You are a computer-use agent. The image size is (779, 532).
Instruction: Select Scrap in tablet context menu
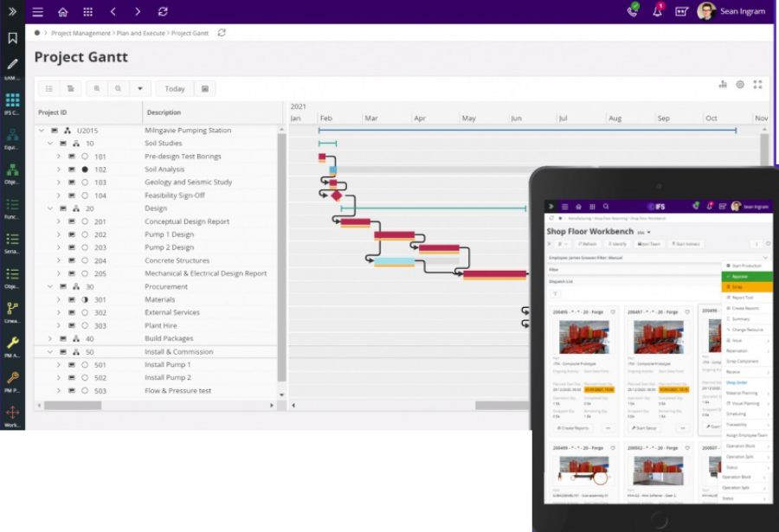tap(747, 286)
